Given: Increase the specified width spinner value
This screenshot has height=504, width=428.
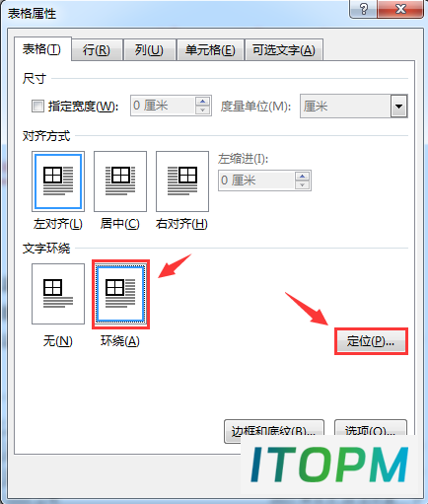Looking at the screenshot, I should pos(202,102).
